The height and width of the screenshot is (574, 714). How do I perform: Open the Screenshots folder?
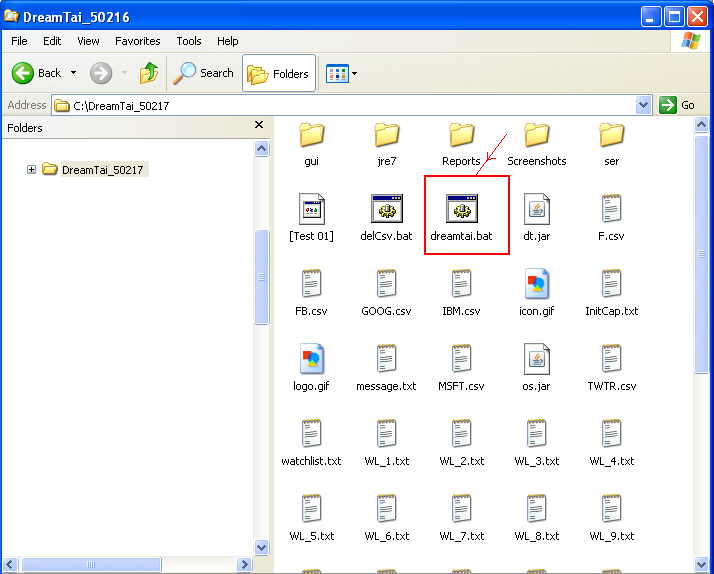click(536, 144)
